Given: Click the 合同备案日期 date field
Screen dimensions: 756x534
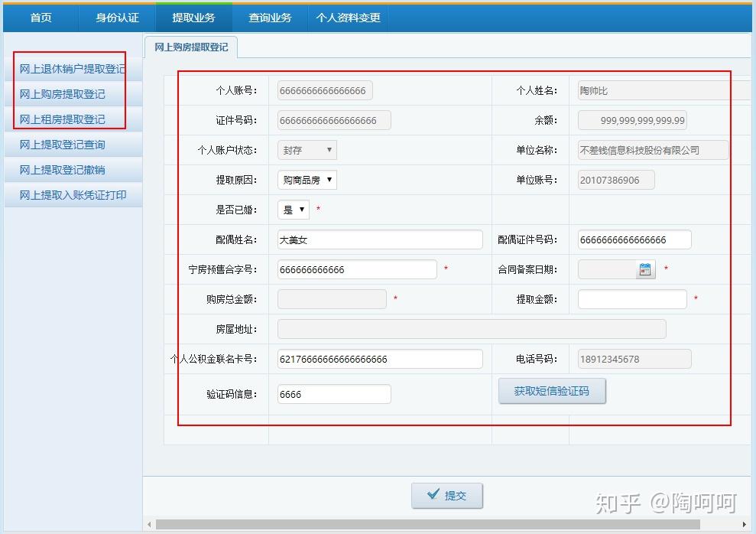Looking at the screenshot, I should (608, 269).
